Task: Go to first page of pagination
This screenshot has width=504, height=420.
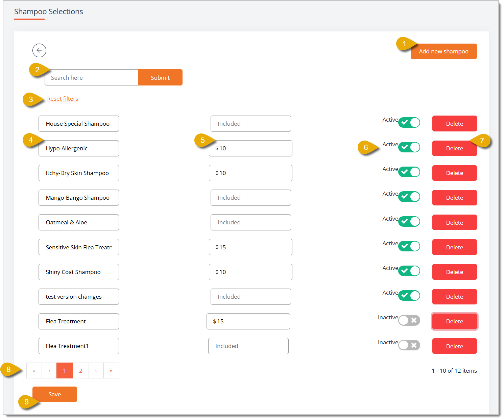Action: tap(34, 371)
